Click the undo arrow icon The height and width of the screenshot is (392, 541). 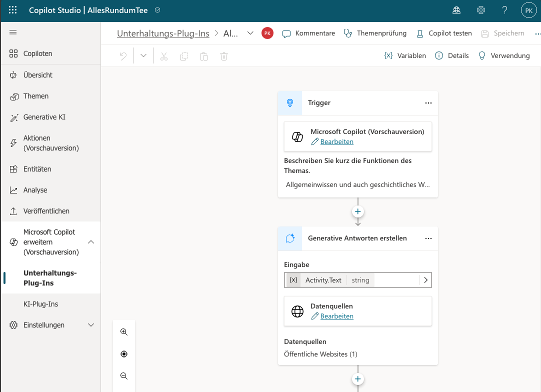pos(123,56)
